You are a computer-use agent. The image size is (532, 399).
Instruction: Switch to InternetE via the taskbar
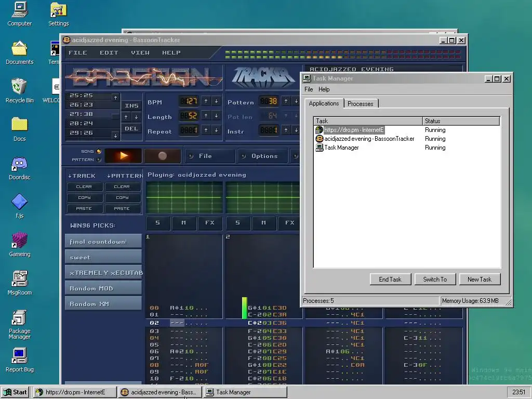pyautogui.click(x=75, y=392)
